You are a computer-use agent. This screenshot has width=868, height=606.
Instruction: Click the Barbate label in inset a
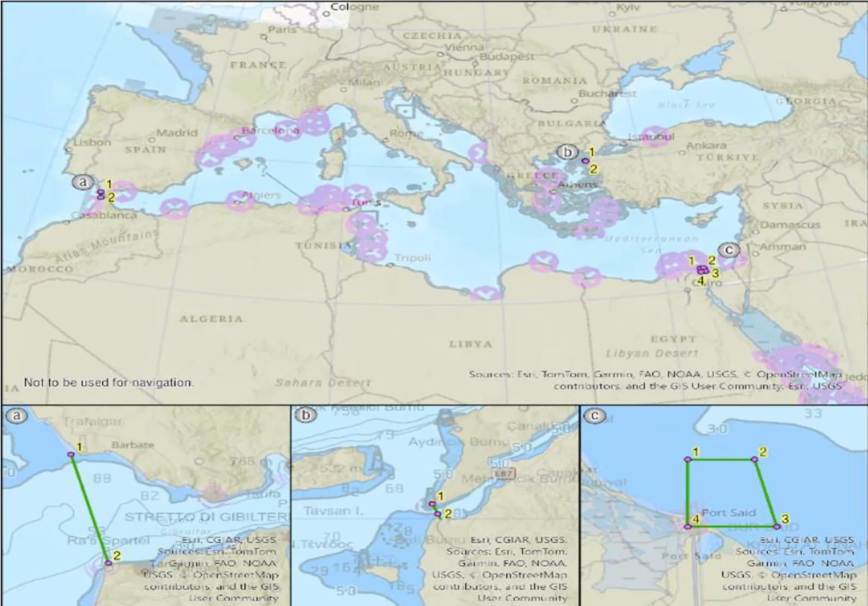(x=132, y=445)
